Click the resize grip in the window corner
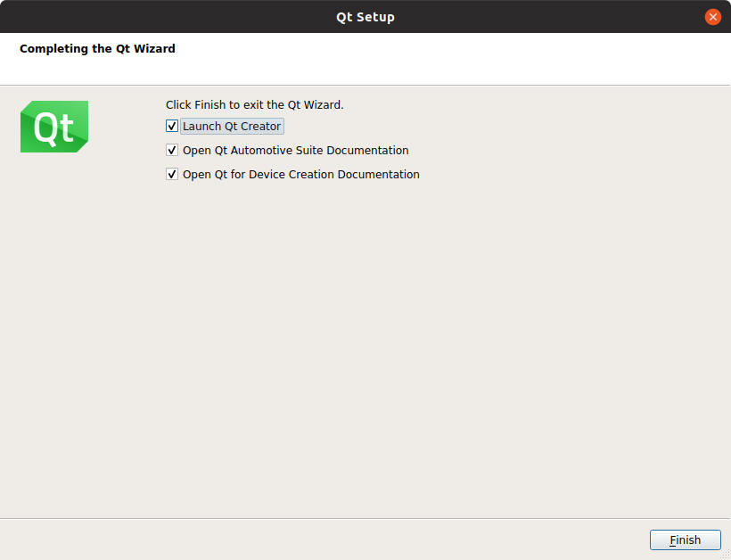Image resolution: width=731 pixels, height=560 pixels. [x=725, y=554]
